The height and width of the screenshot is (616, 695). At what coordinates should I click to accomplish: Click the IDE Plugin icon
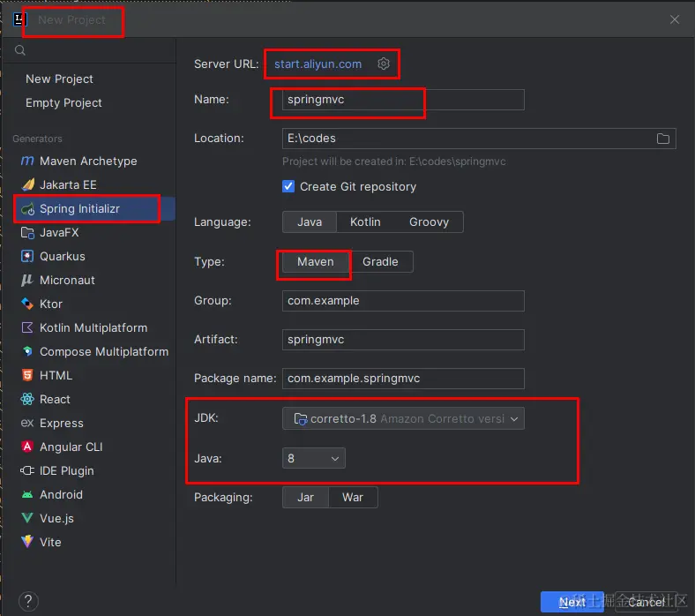tap(27, 470)
